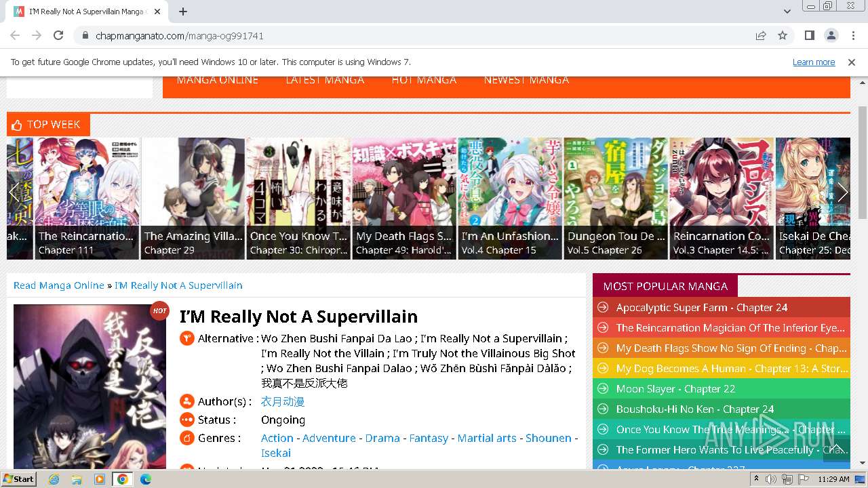This screenshot has height=488, width=868.
Task: Open Moon Slayer - Chapter 22
Action: click(676, 389)
